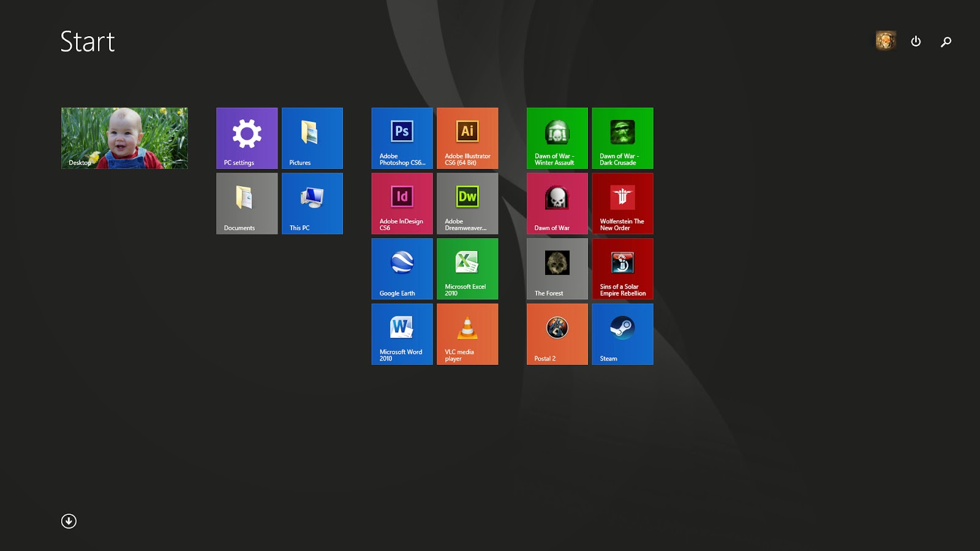980x551 pixels.
Task: Launch The Forest game tile
Action: point(557,269)
